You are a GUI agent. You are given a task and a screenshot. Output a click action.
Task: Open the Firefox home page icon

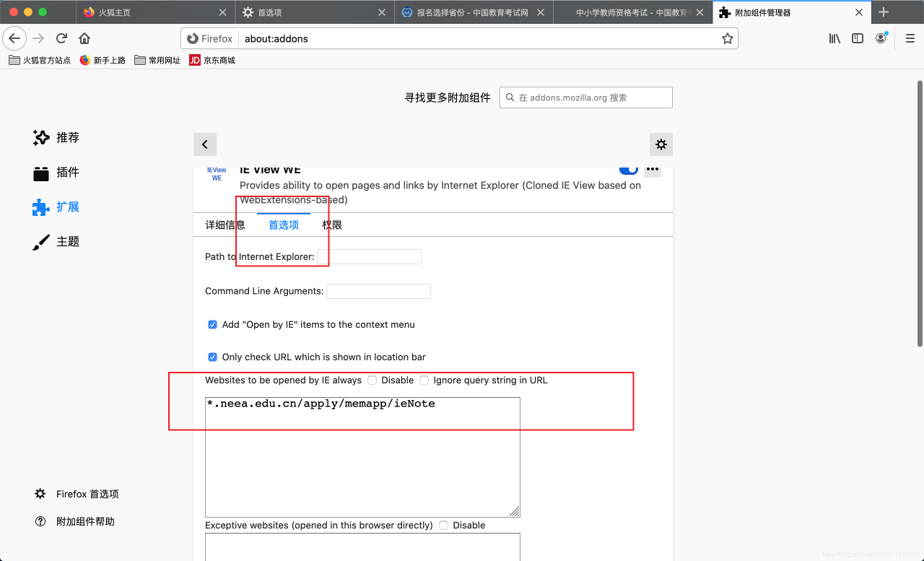coord(84,38)
